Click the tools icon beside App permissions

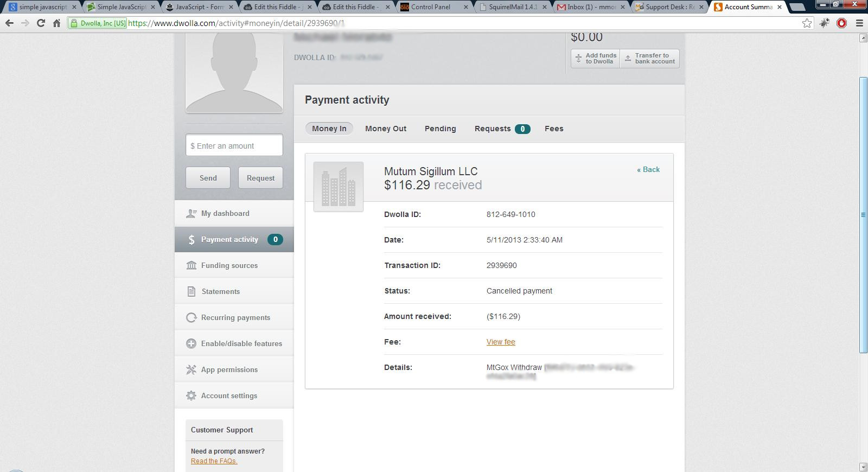pos(191,369)
